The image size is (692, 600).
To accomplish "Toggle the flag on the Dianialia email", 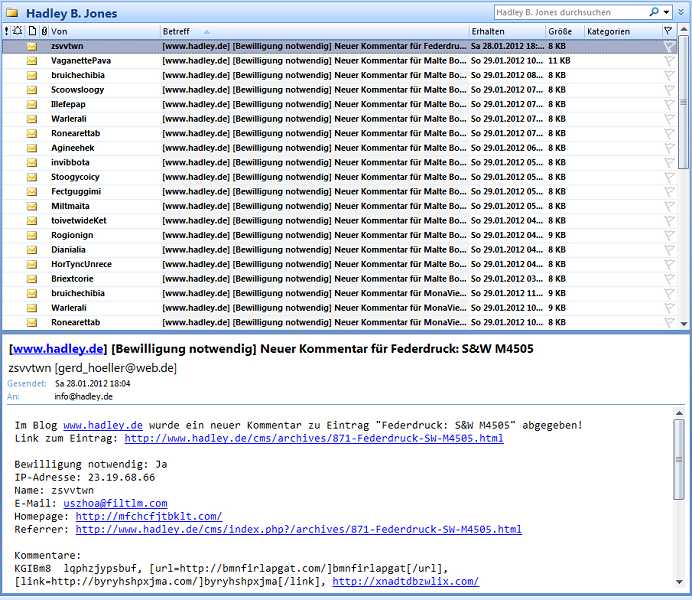I will (x=668, y=250).
